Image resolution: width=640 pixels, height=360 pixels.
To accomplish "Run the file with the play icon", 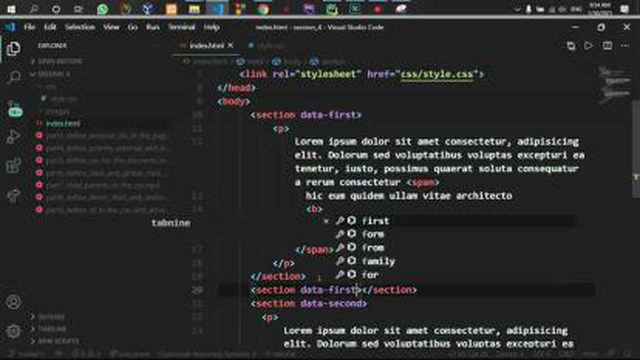I will tap(588, 45).
